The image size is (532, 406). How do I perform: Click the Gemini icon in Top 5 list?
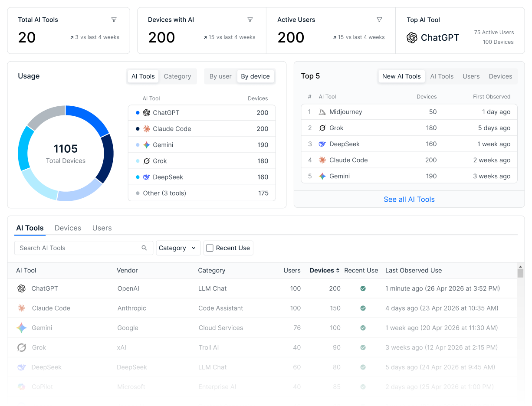point(322,176)
